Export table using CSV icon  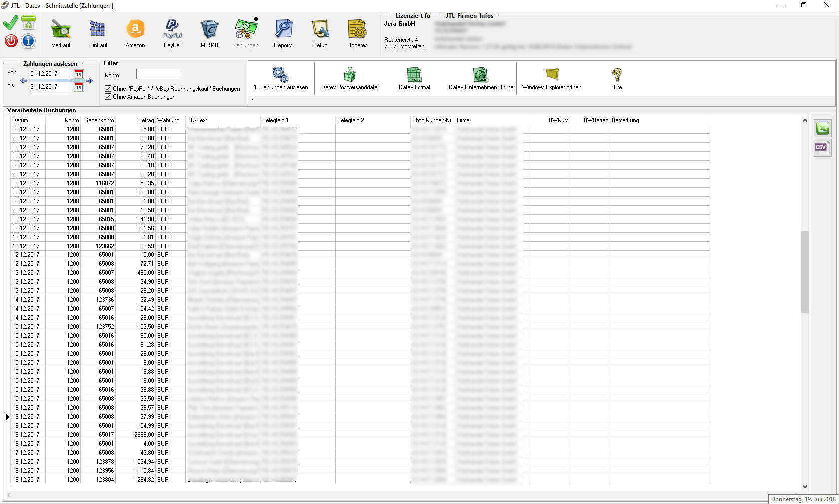(x=822, y=148)
